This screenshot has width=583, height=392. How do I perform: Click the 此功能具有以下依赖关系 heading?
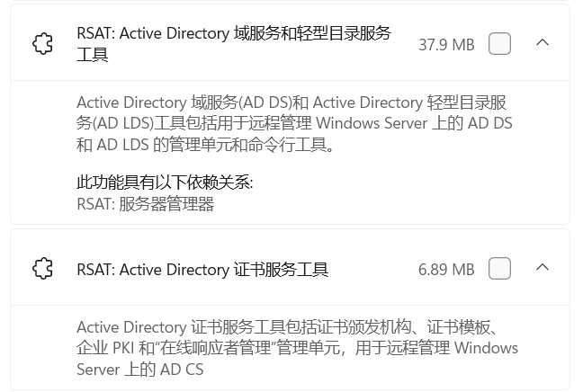(165, 183)
